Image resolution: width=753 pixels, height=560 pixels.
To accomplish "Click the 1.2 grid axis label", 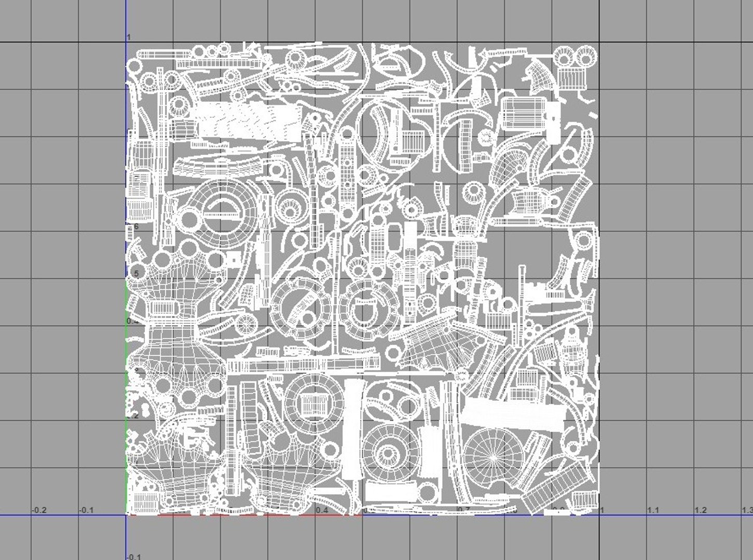I will tap(700, 510).
